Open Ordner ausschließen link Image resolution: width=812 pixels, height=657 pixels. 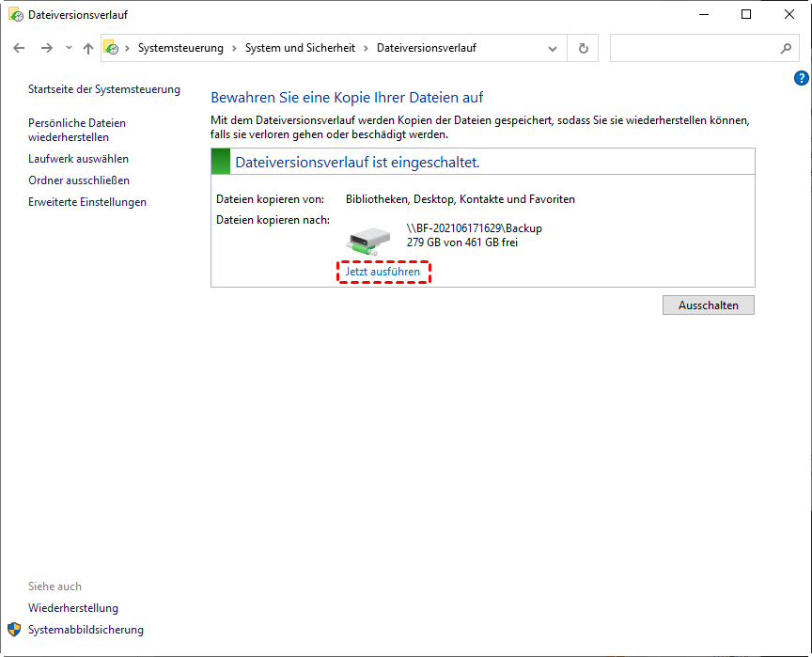tap(79, 180)
